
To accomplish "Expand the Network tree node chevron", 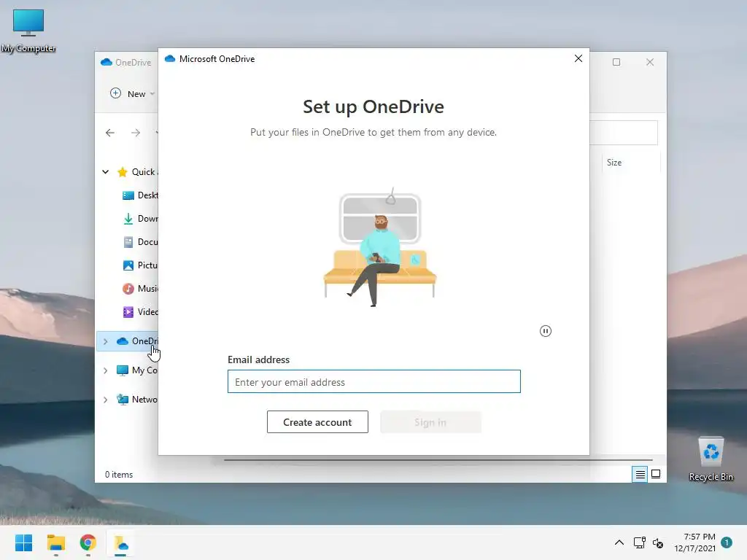I will (106, 400).
